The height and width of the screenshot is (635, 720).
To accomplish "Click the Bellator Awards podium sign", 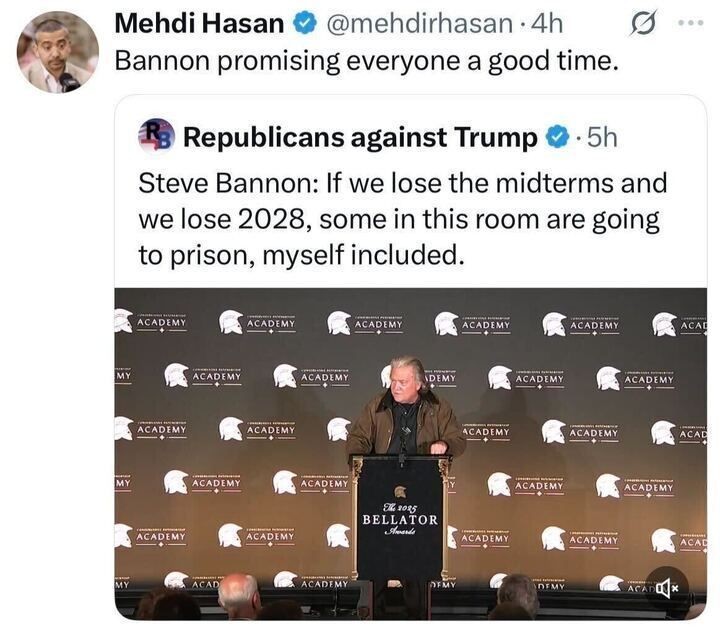I will [399, 517].
